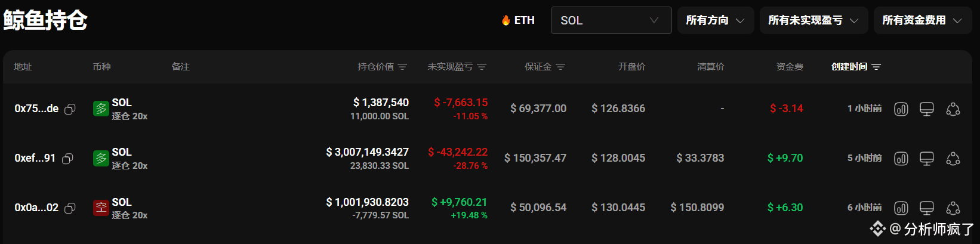Click the 0x0a...02 wallet address
The image size is (980, 244).
click(36, 208)
